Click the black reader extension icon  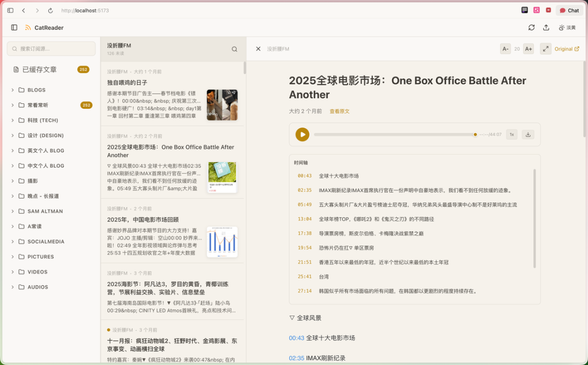point(525,10)
